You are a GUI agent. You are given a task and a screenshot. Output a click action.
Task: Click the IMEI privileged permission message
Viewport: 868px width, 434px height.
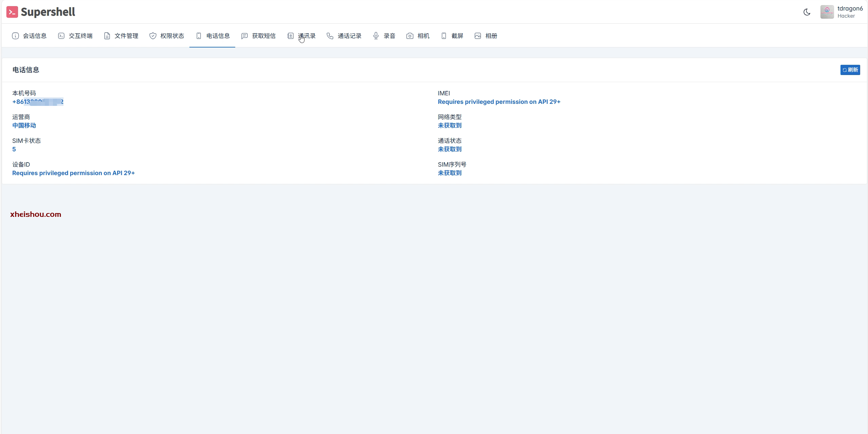(499, 102)
